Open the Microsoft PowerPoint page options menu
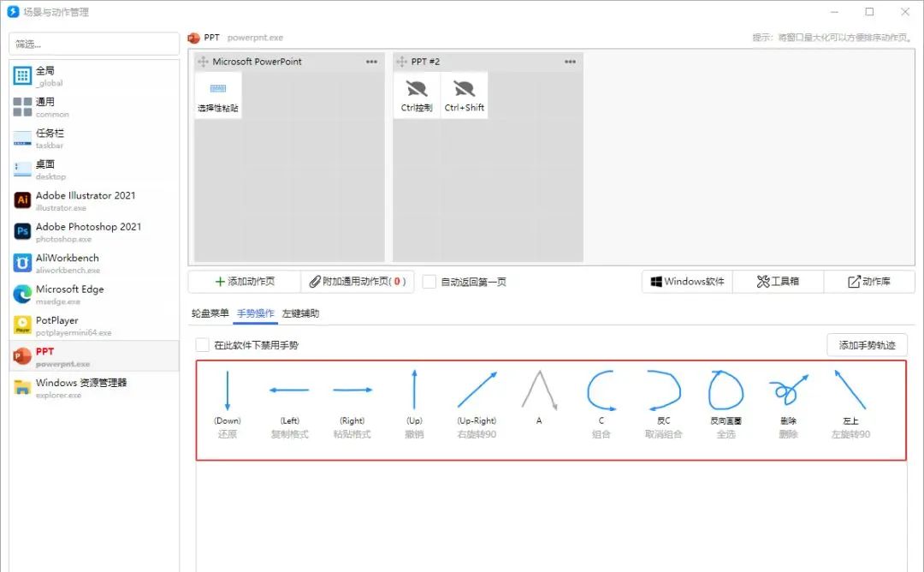 371,62
